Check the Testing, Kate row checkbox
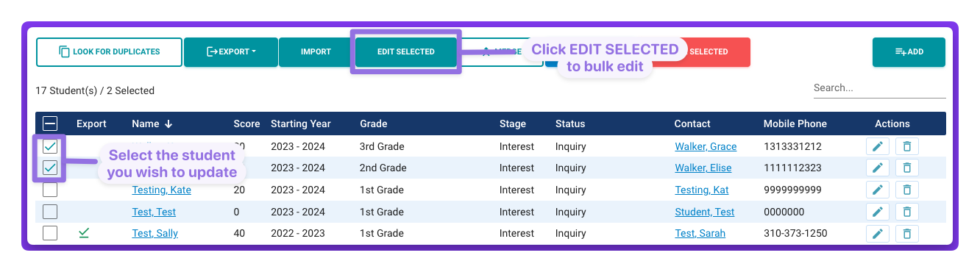Screen dimensions: 980x272 [50, 190]
